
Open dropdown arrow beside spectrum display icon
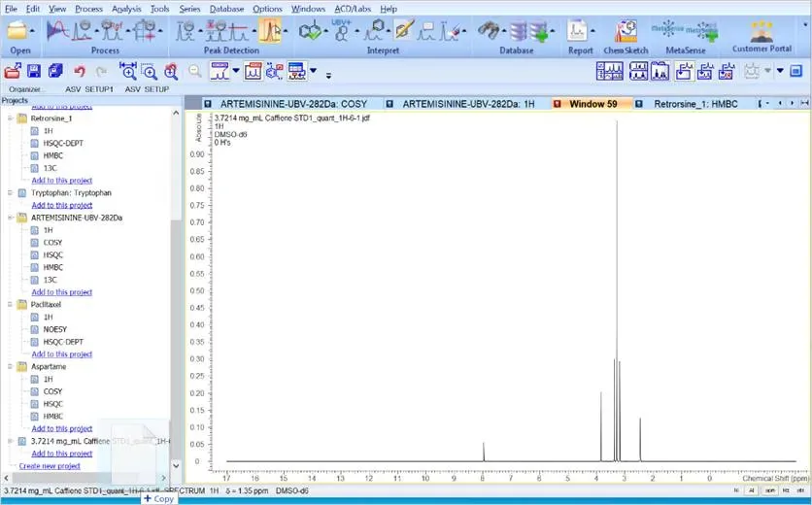236,71
